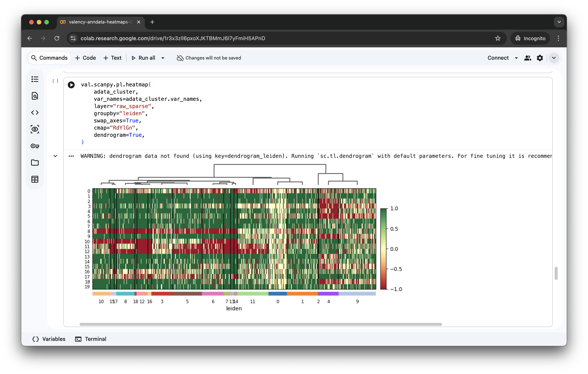The height and width of the screenshot is (374, 588).
Task: Click the Share people icon
Action: point(527,58)
